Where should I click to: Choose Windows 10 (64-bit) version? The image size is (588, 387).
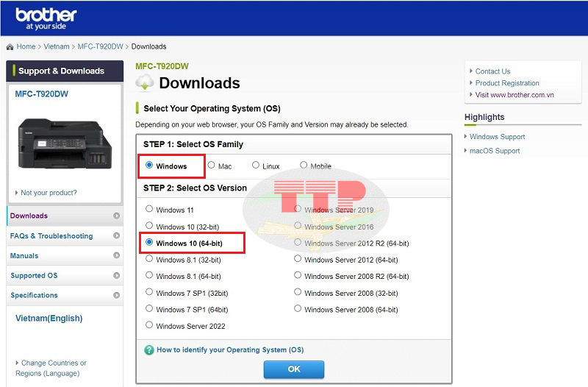[x=149, y=242]
